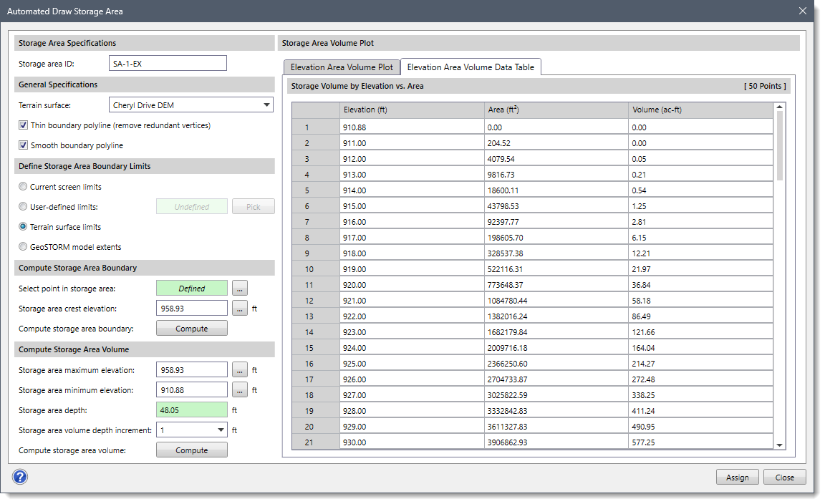Switch to Elevation Area Volume Plot tab

342,67
